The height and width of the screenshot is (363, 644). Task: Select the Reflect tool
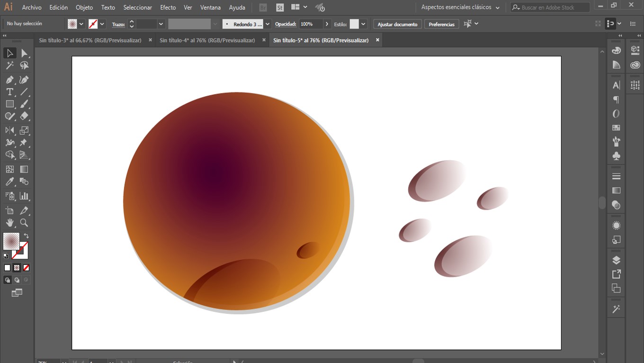10,130
